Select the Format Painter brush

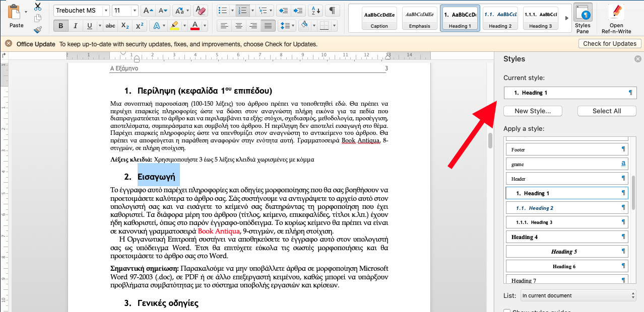[38, 29]
